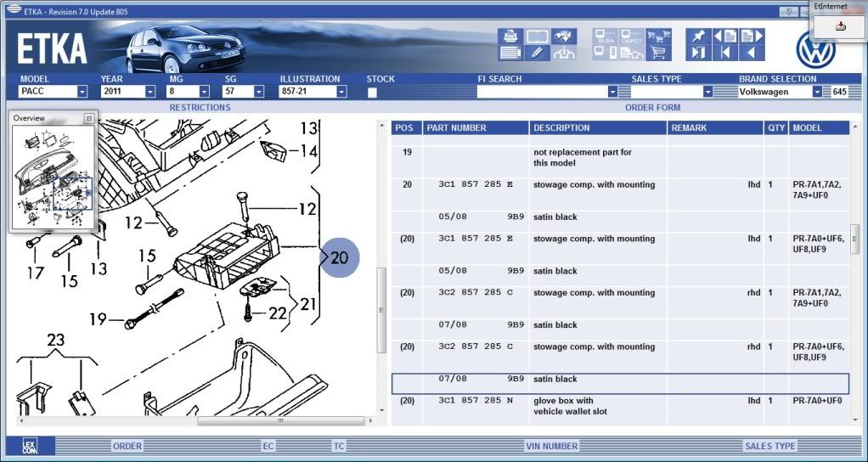Screen dimensions: 868x462
Task: Click the 645 value next to brand
Action: tap(839, 92)
